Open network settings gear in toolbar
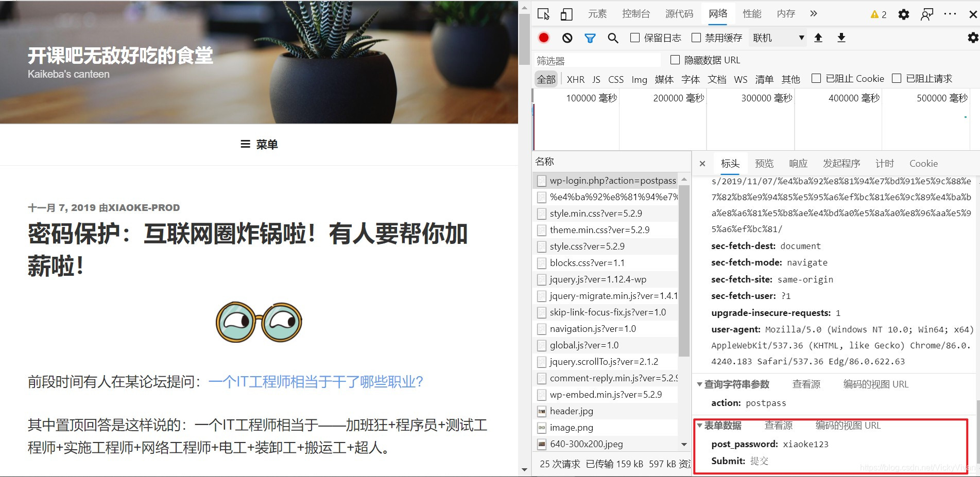 [973, 38]
